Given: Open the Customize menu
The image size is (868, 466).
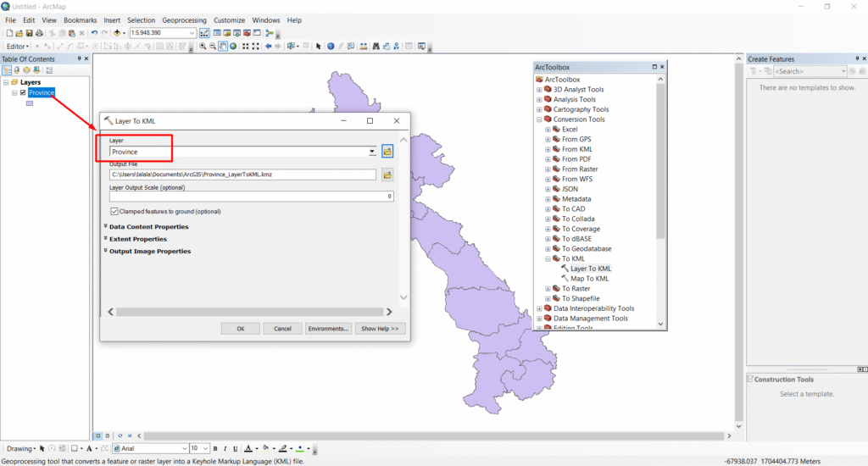Looking at the screenshot, I should click(x=229, y=20).
